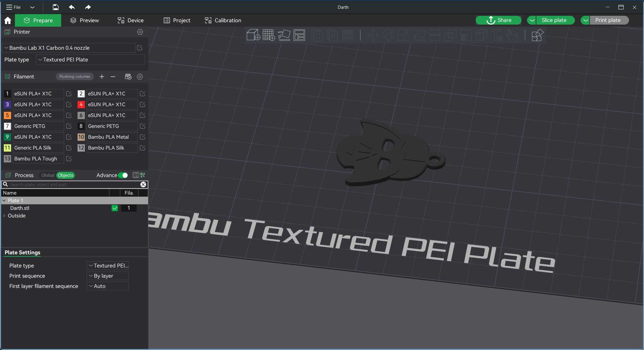Switch process scope to Global
Viewport: 644px width, 350px height.
tap(48, 175)
